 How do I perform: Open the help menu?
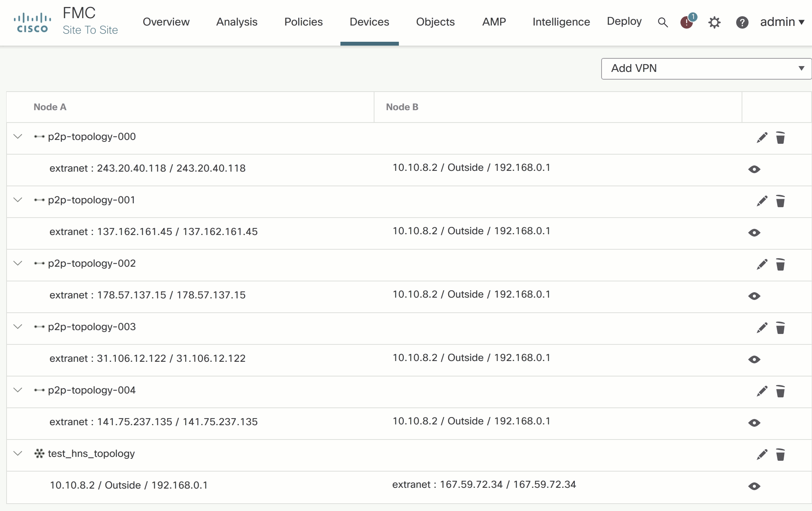coord(742,22)
